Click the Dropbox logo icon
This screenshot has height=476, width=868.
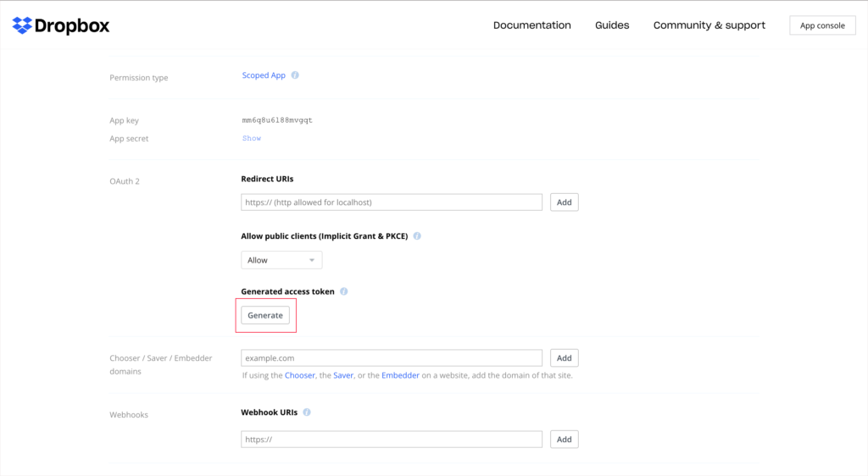coord(22,25)
